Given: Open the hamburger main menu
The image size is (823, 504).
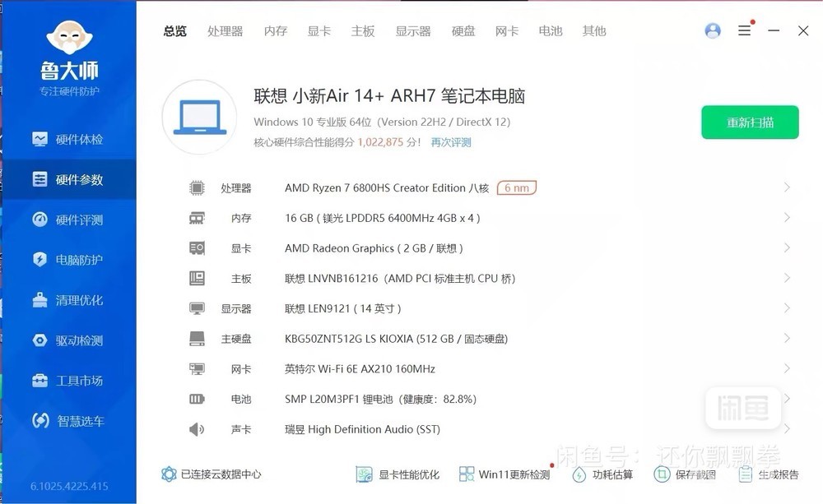Looking at the screenshot, I should coord(744,30).
